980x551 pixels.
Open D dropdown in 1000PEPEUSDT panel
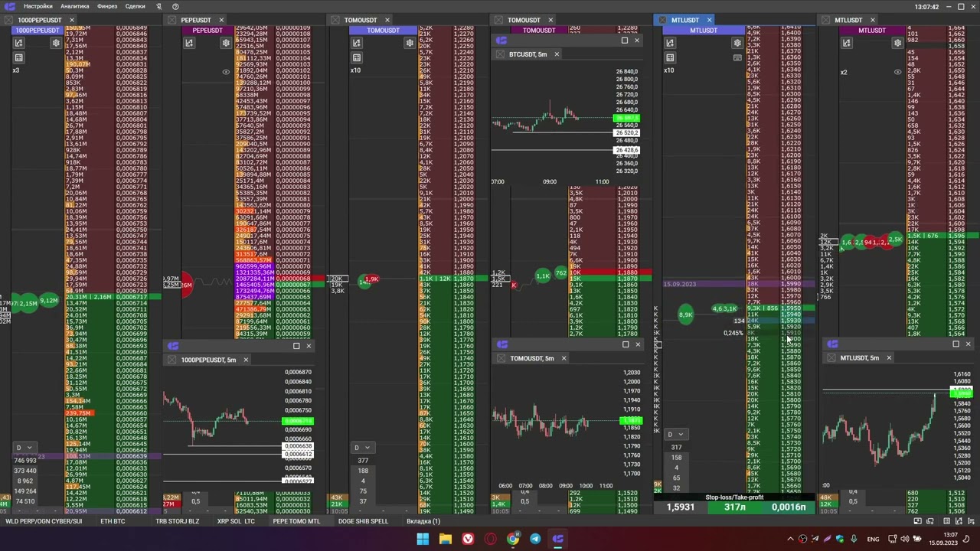(24, 448)
